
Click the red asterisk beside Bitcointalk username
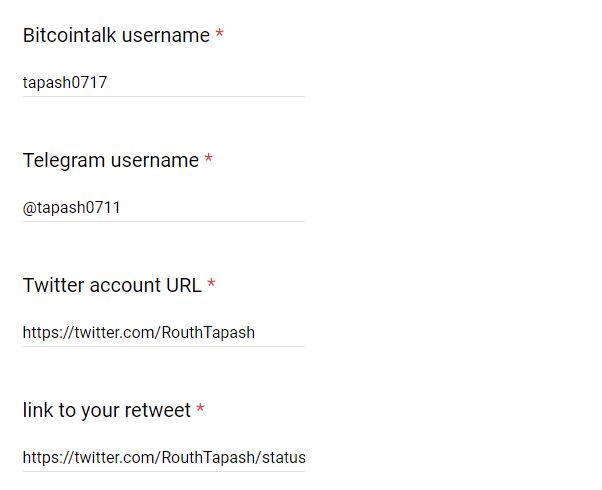(x=219, y=33)
